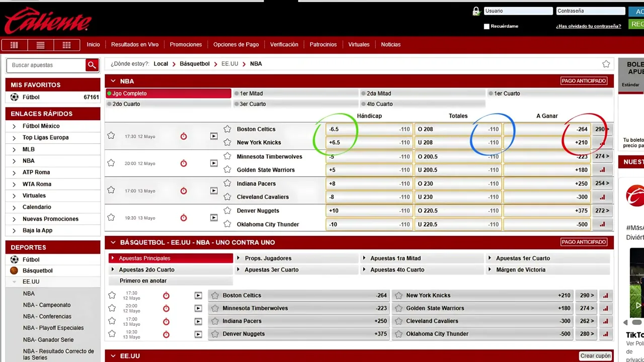Image resolution: width=644 pixels, height=362 pixels.
Task: Click the star beside Golden State Warriors in Hándicap table
Action: coord(227,170)
